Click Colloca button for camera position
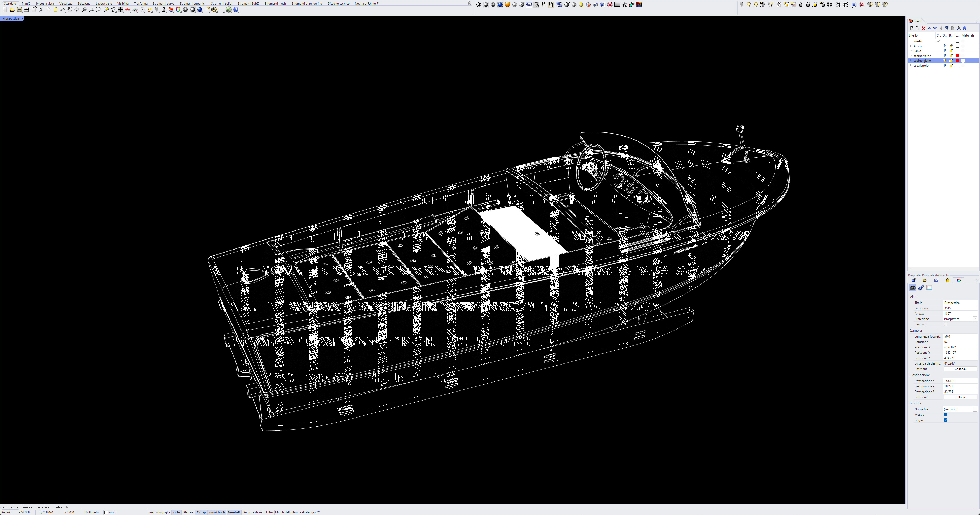 pyautogui.click(x=960, y=369)
